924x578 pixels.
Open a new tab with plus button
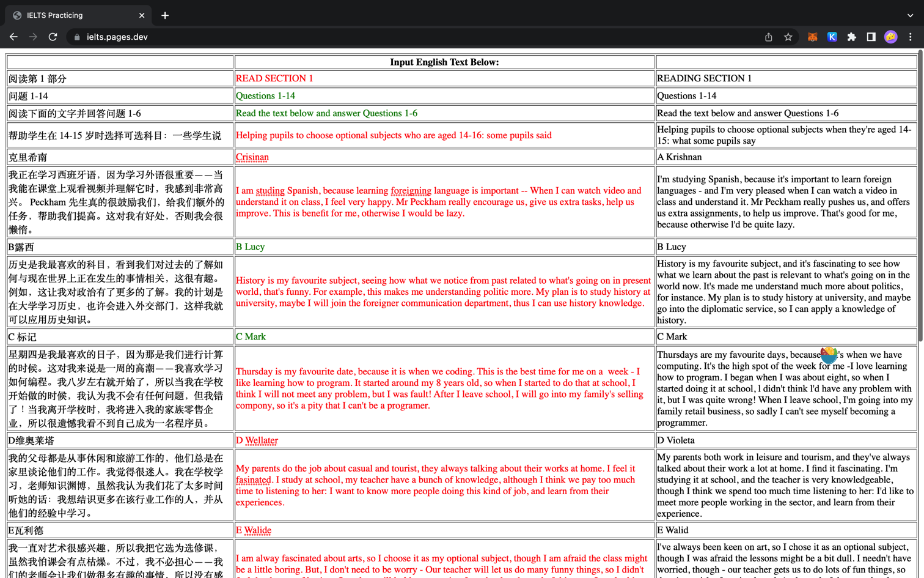165,15
